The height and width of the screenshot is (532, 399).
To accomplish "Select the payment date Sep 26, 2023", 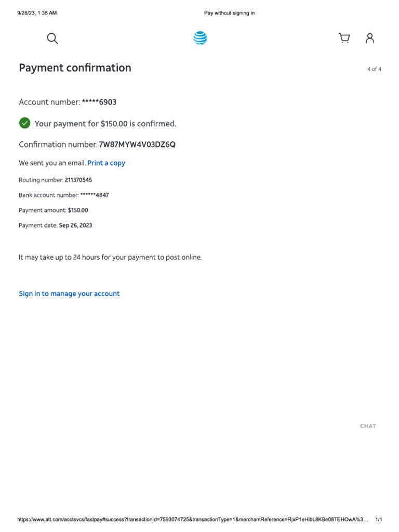I will tap(75, 225).
